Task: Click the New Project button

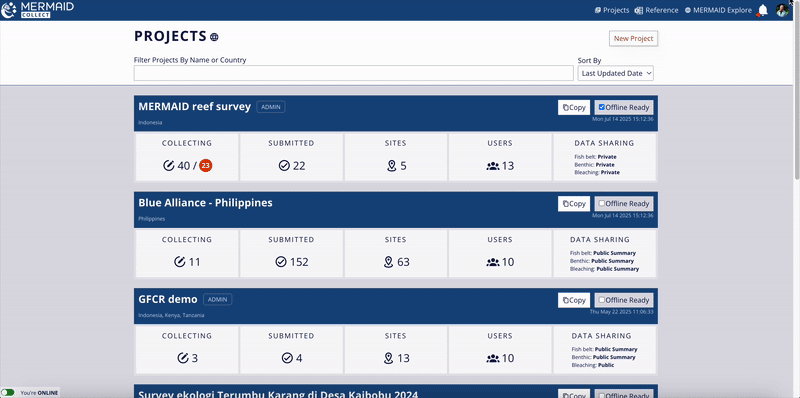Action: click(633, 38)
